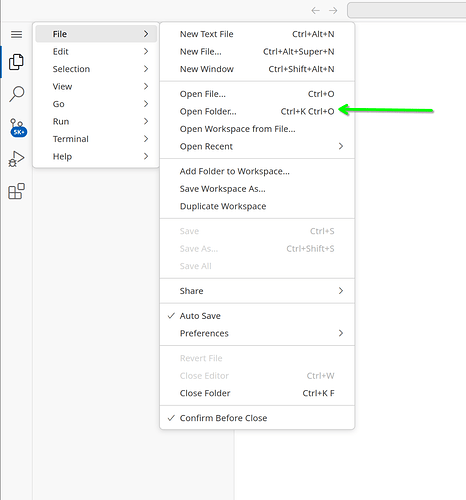Choose Open Folder... from File menu
The height and width of the screenshot is (500, 466).
[257, 111]
